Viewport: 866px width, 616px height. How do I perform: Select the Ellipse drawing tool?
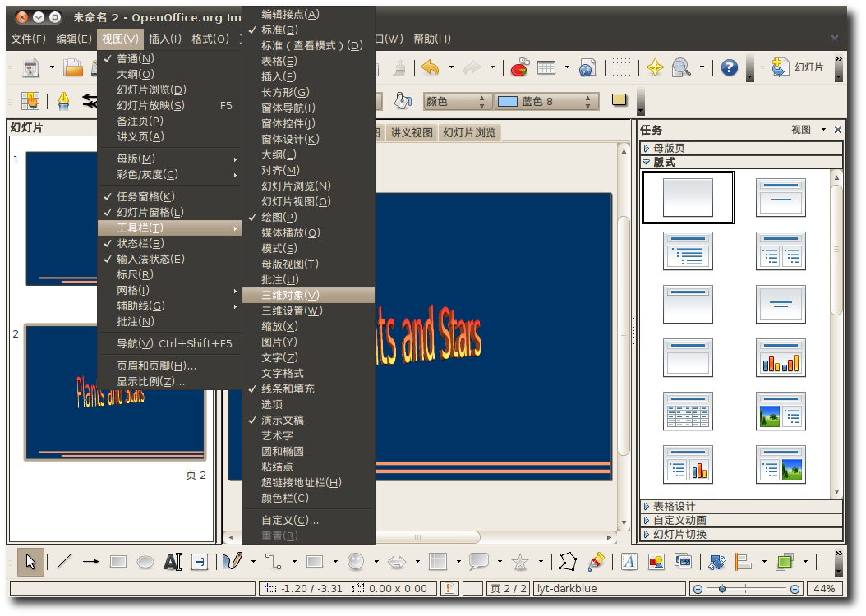click(145, 562)
